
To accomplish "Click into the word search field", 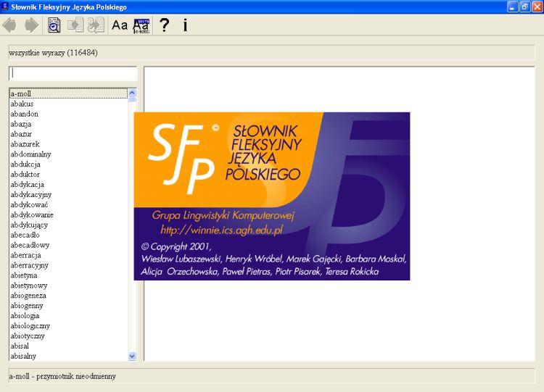I will point(73,73).
